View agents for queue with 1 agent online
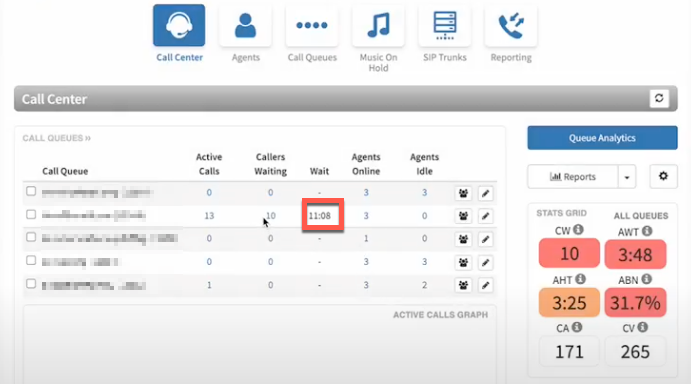Viewport: 691px width, 384px height. (x=463, y=239)
